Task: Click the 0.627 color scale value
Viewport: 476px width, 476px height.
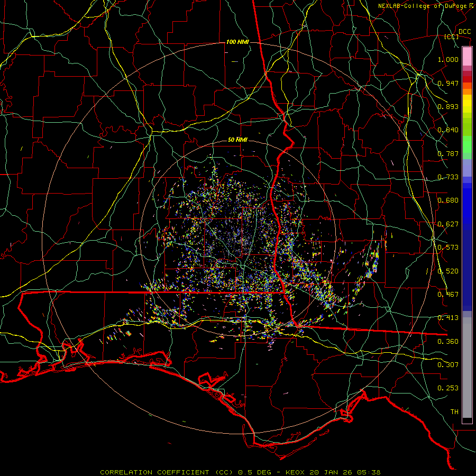Action: pyautogui.click(x=448, y=224)
